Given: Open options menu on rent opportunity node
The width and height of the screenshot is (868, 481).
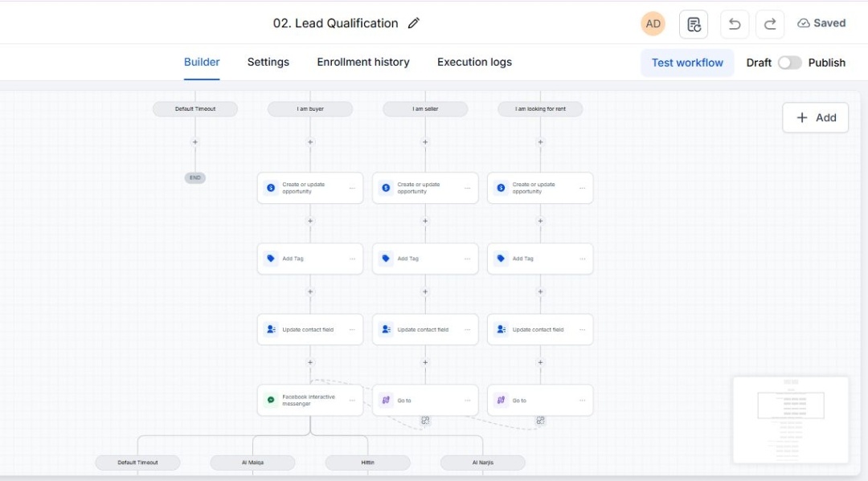Looking at the screenshot, I should pos(583,188).
